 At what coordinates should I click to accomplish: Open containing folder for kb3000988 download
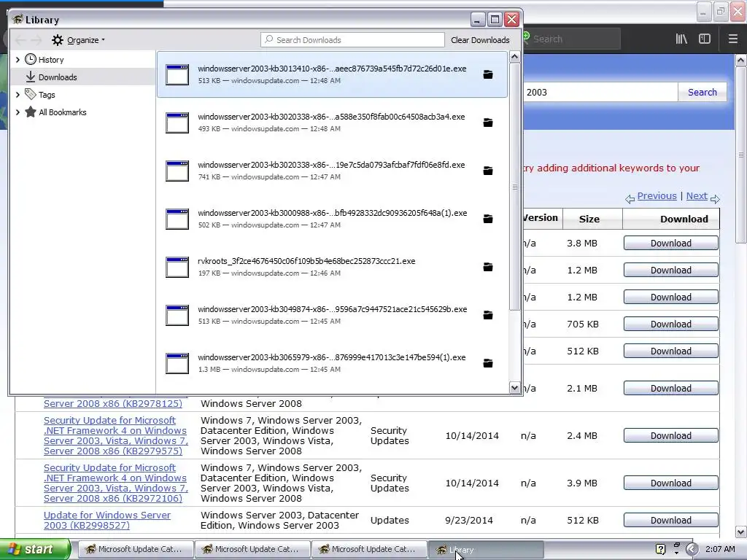[488, 219]
